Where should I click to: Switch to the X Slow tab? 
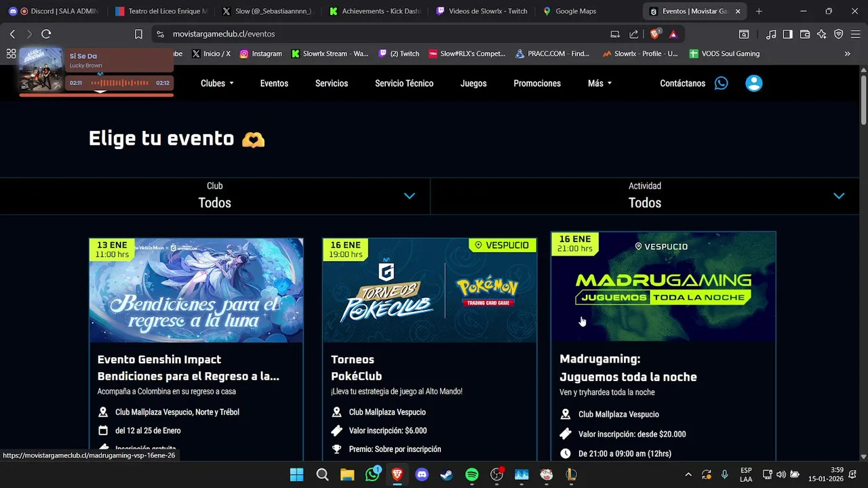pyautogui.click(x=268, y=12)
